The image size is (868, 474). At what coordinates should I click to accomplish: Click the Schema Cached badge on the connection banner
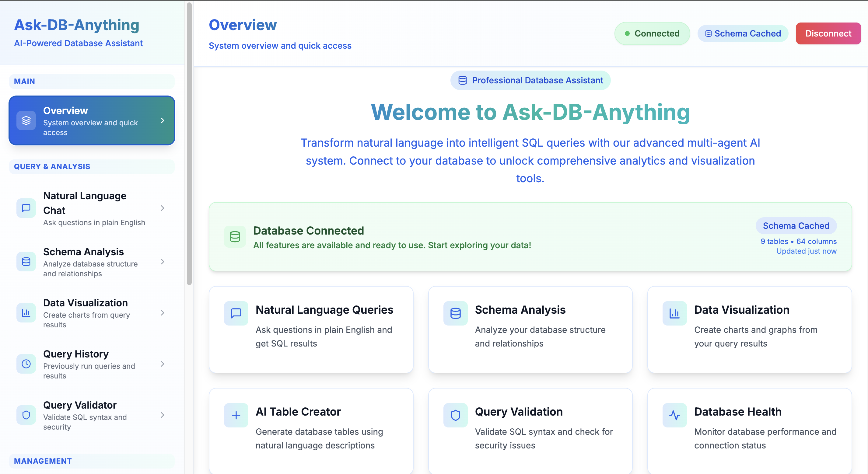click(x=796, y=226)
